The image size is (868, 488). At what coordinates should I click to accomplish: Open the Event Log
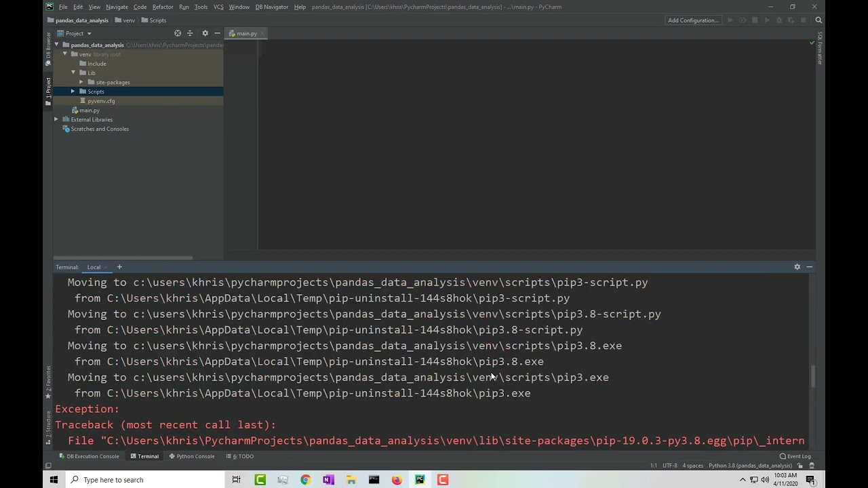[795, 456]
